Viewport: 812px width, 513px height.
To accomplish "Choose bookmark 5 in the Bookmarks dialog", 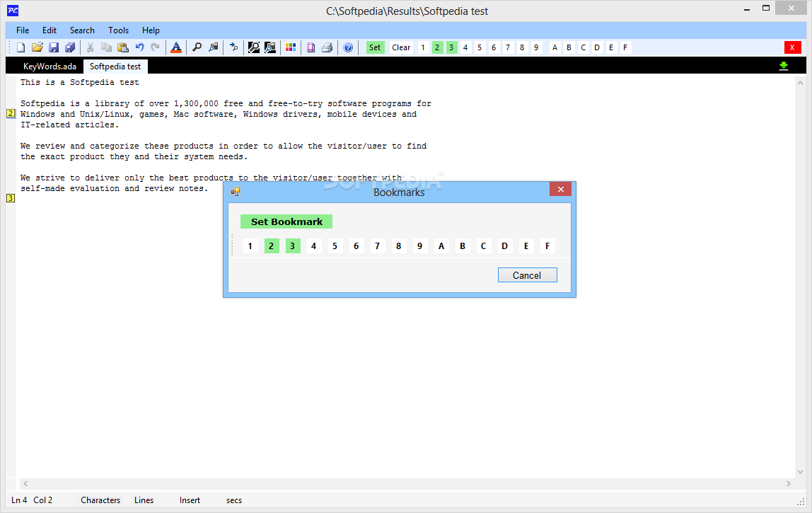I will (x=335, y=246).
